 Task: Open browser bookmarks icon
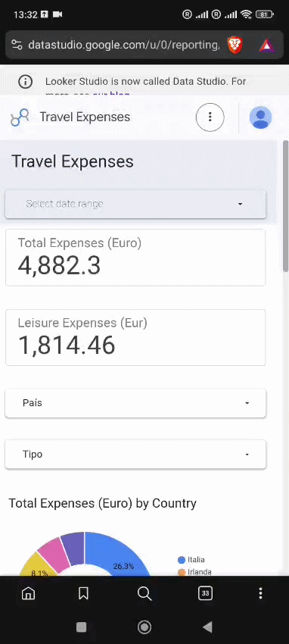pyautogui.click(x=83, y=593)
